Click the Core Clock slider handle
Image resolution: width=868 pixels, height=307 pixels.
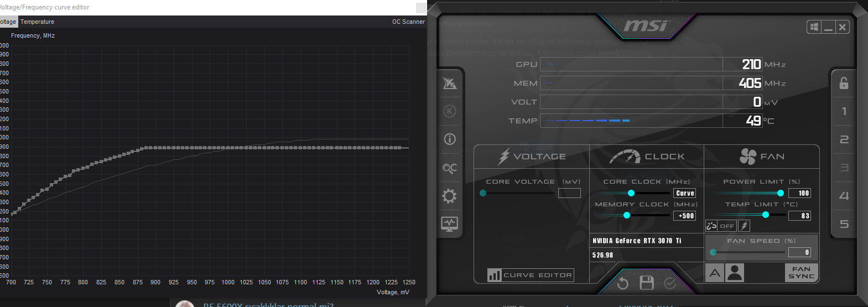click(x=631, y=193)
